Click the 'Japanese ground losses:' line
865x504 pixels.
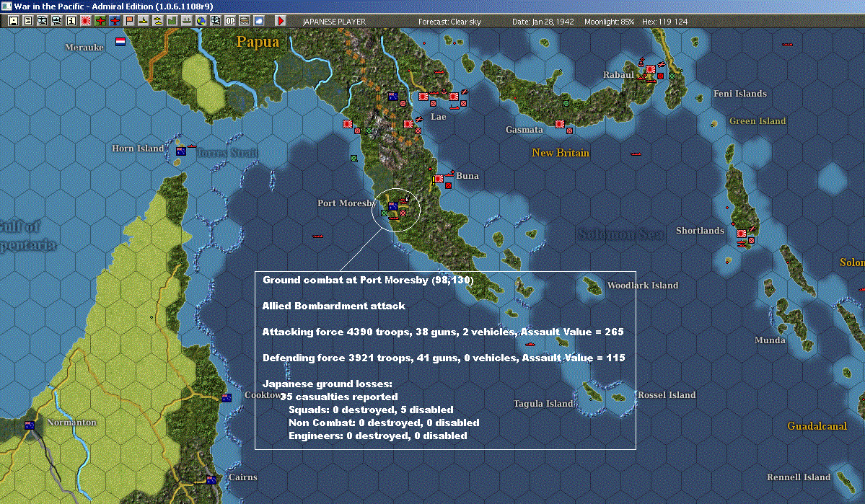327,384
